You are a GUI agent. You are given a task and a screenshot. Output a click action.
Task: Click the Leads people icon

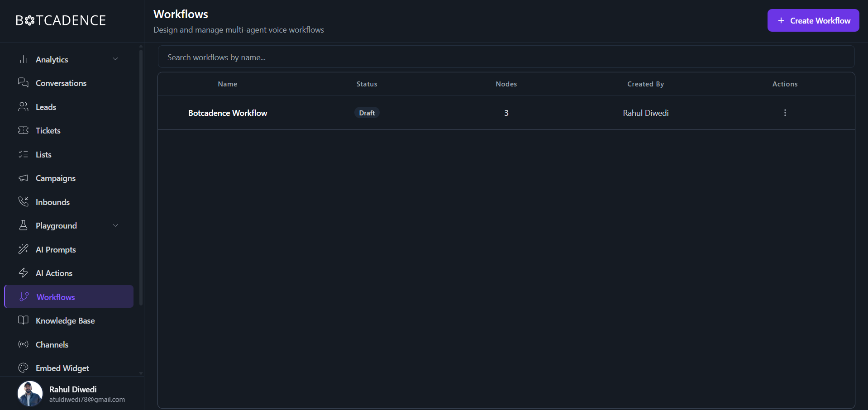pyautogui.click(x=24, y=107)
